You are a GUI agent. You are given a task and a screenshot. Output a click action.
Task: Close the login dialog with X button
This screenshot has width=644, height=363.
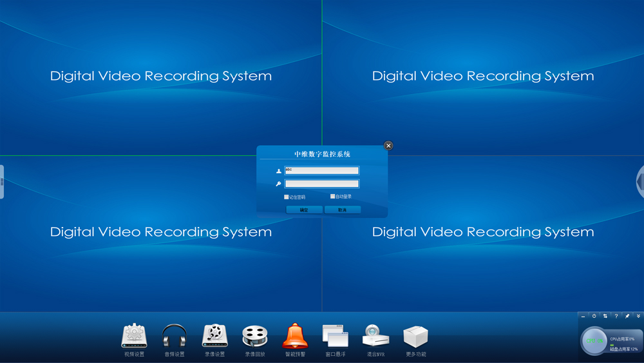pyautogui.click(x=388, y=146)
